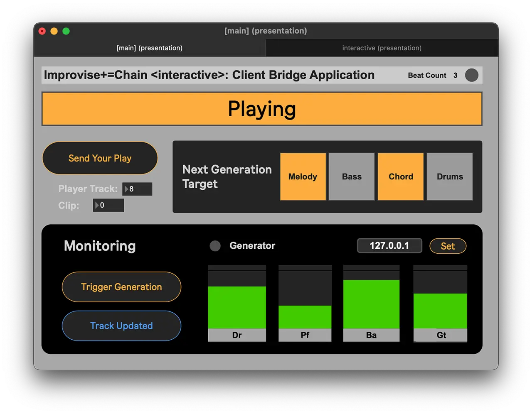Select the [main] (presentation) tab

pyautogui.click(x=149, y=48)
